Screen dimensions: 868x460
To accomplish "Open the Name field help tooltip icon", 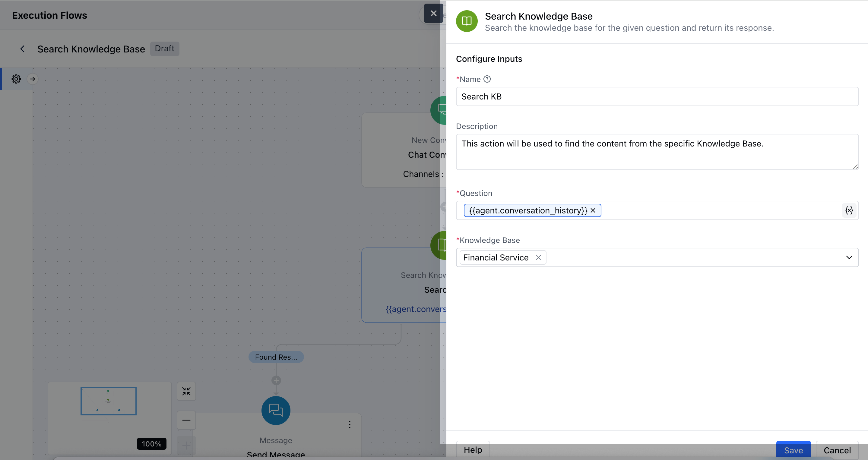I will [487, 79].
